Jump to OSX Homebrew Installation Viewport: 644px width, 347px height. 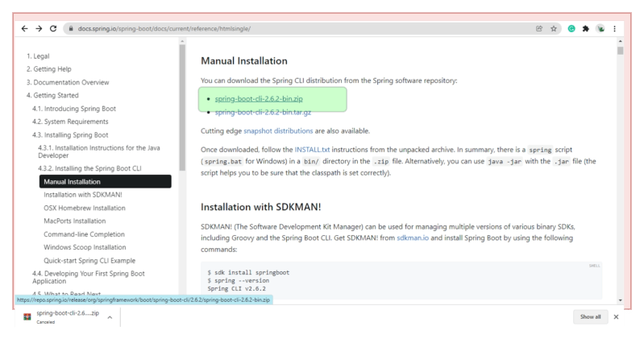click(85, 208)
